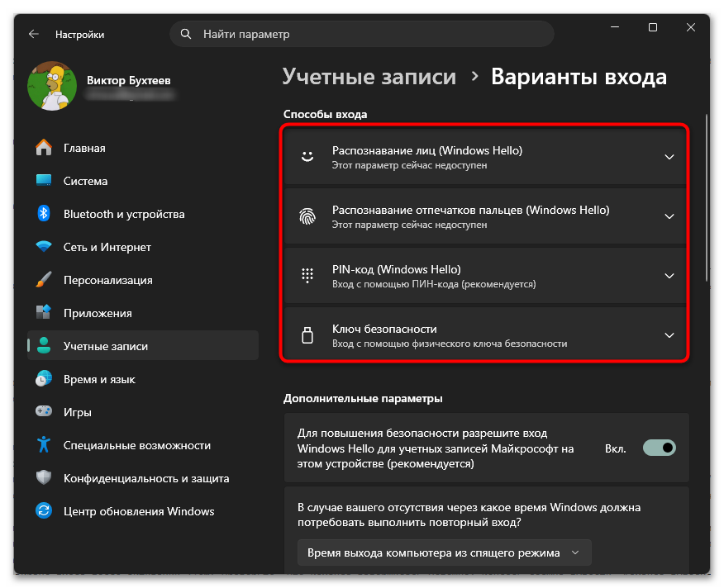Click the vertical scrollbar on the right
This screenshot has width=724, height=588.
[707, 198]
